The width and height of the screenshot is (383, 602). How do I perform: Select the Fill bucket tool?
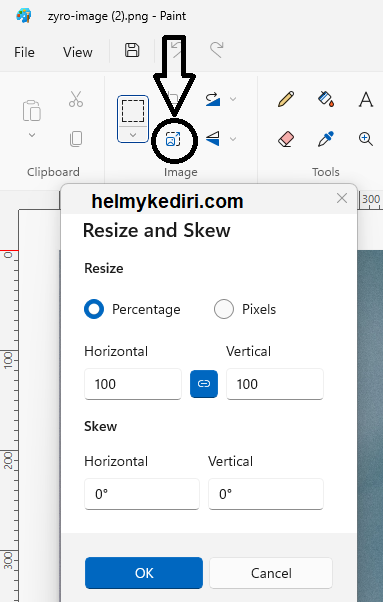click(x=326, y=99)
